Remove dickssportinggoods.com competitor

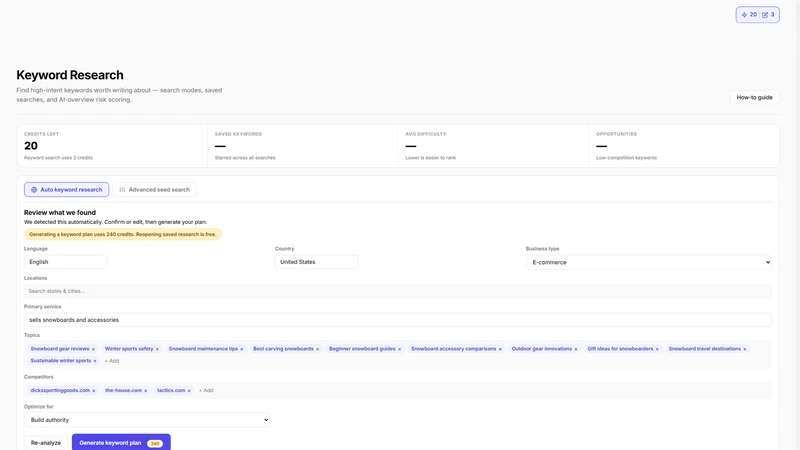(94, 391)
